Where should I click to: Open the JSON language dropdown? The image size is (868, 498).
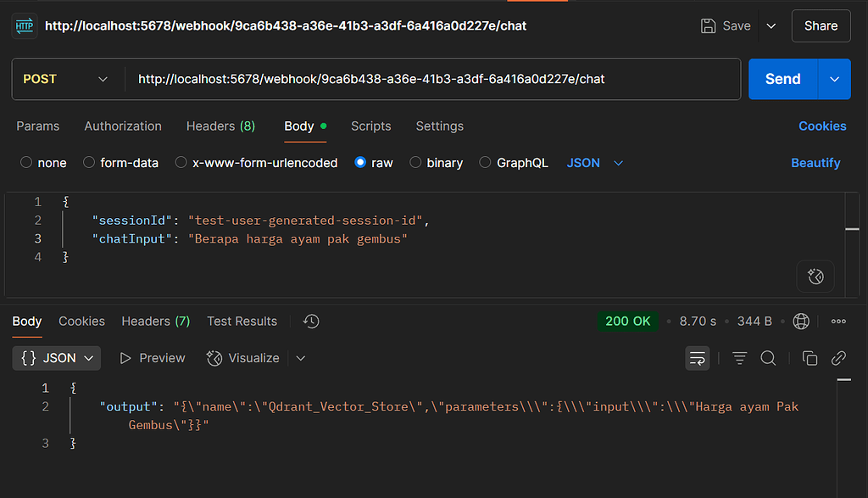[x=593, y=162]
